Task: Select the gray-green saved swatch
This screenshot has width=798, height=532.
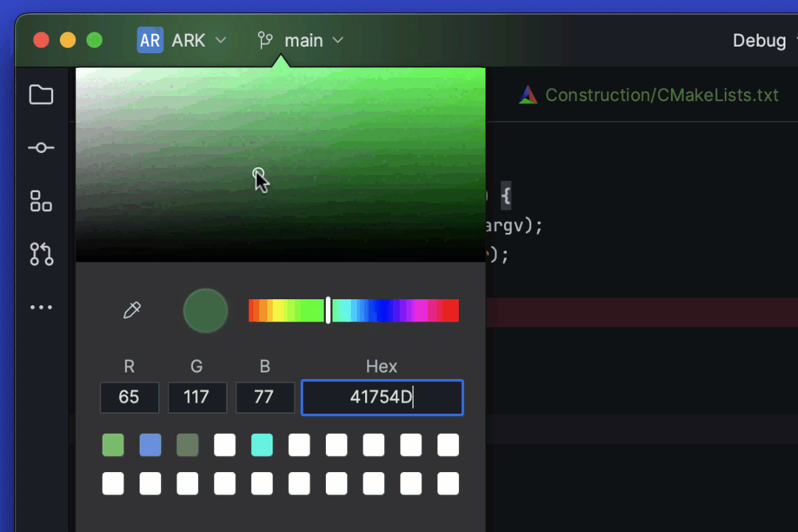Action: (188, 445)
